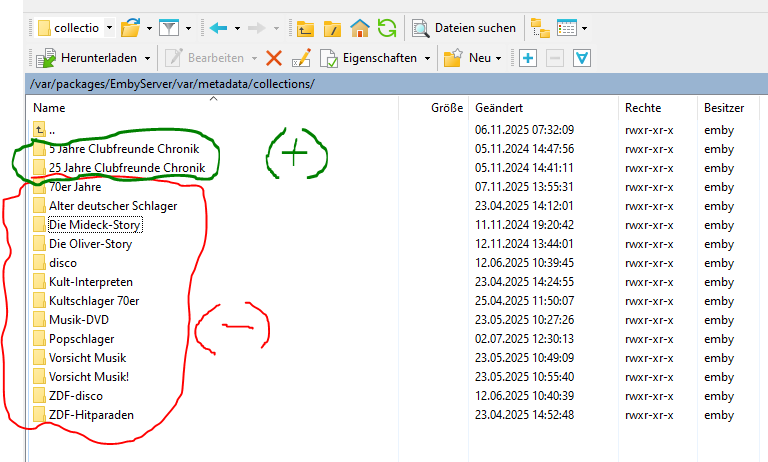Click the date '07.11.2025 13:55:31'
The image size is (768, 462).
pos(524,187)
